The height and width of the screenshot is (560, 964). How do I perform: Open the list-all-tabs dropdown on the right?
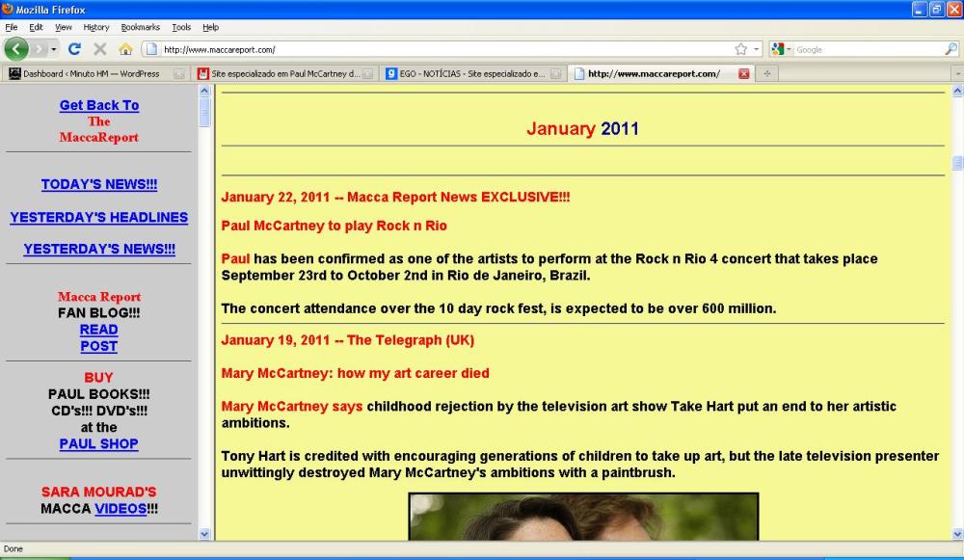(956, 72)
